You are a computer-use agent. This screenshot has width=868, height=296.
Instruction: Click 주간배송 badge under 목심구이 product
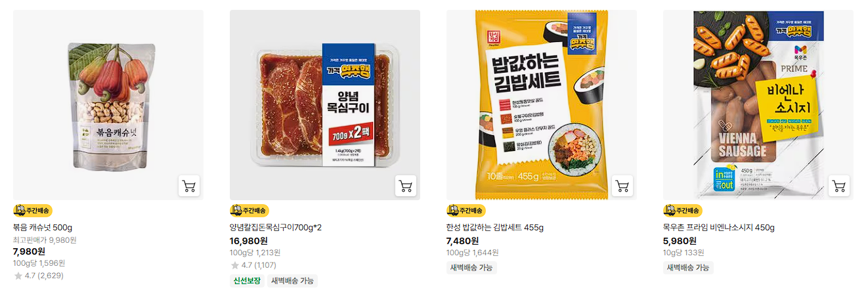pyautogui.click(x=250, y=211)
